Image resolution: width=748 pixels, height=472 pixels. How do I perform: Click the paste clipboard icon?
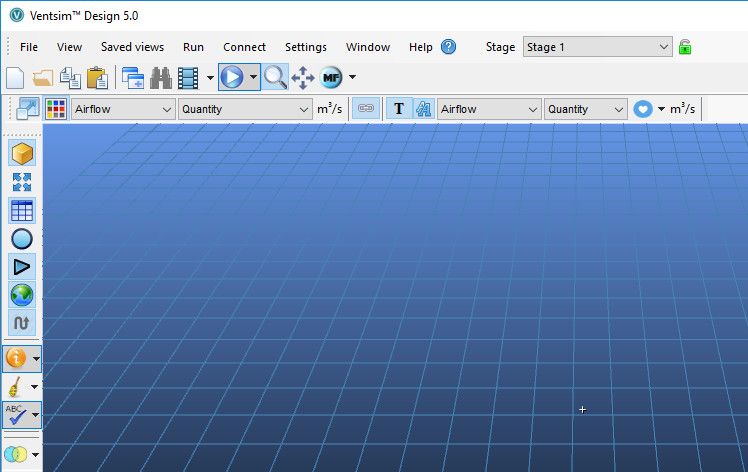(97, 78)
